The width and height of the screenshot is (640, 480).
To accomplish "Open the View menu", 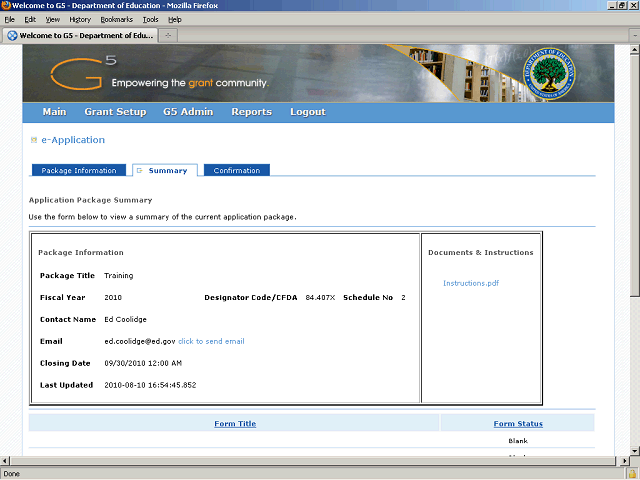I will tap(53, 20).
